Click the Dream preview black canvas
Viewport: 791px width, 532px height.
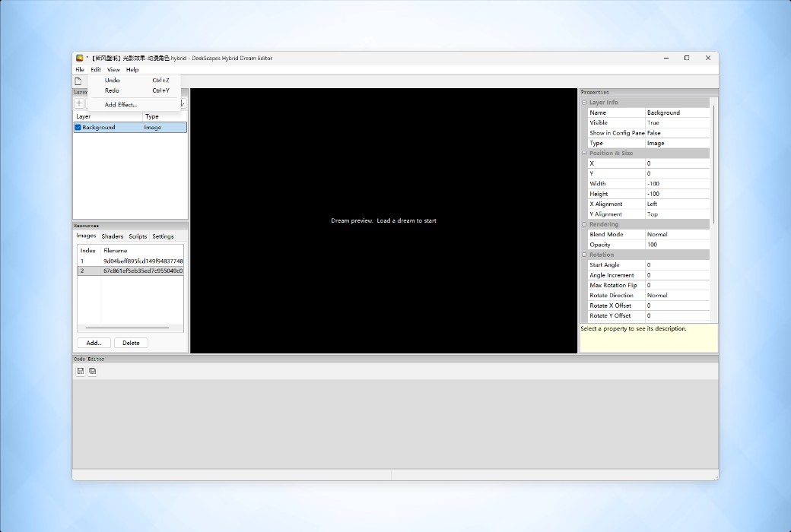point(383,221)
